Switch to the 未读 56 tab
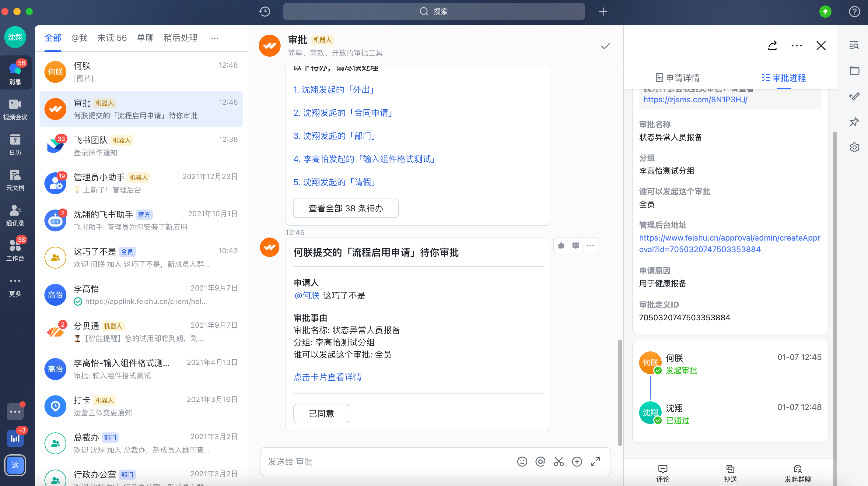This screenshot has width=868, height=486. 112,38
